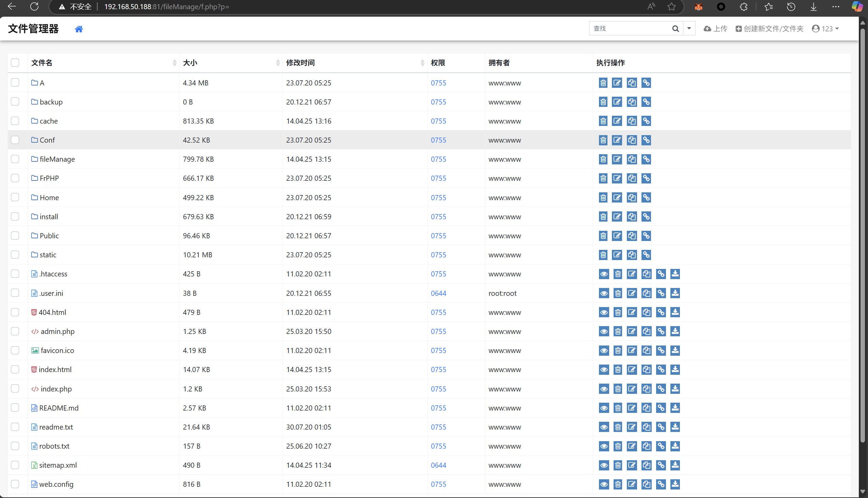Click 上传 upload button
Screen dimensions: 868x498
coord(715,29)
